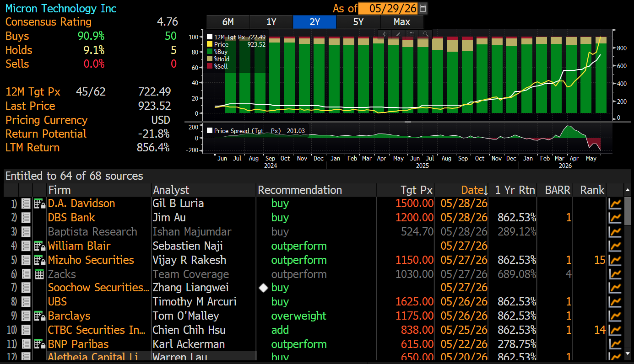Viewport: 634px width, 364px height.
Task: Click the tan %Hold legend swatch
Action: click(x=210, y=59)
